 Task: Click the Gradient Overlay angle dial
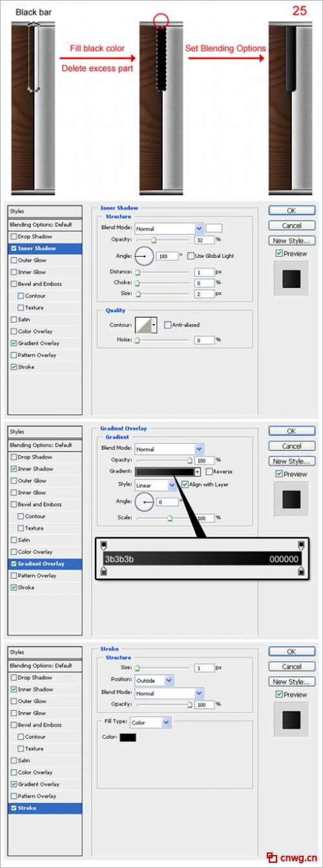click(144, 501)
